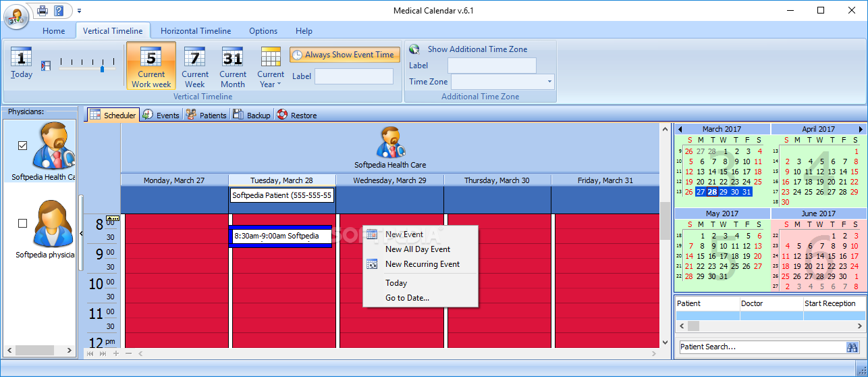The height and width of the screenshot is (377, 868).
Task: Click the time scale icon beside the slider
Action: (46, 66)
